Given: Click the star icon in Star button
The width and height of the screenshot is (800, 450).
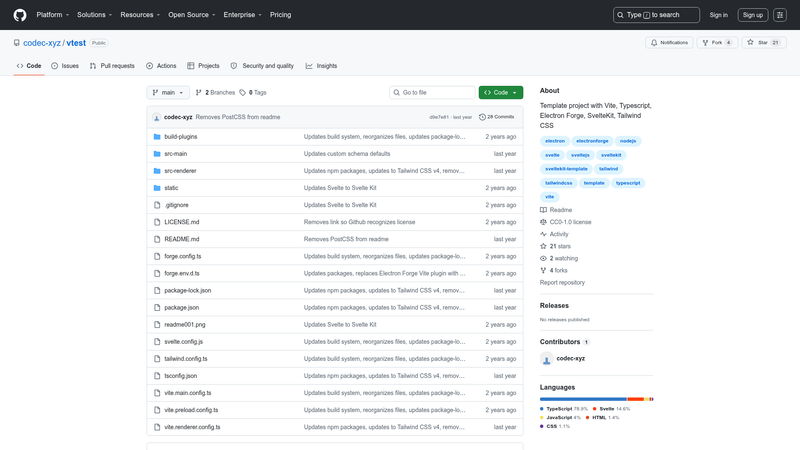Looking at the screenshot, I should 750,42.
